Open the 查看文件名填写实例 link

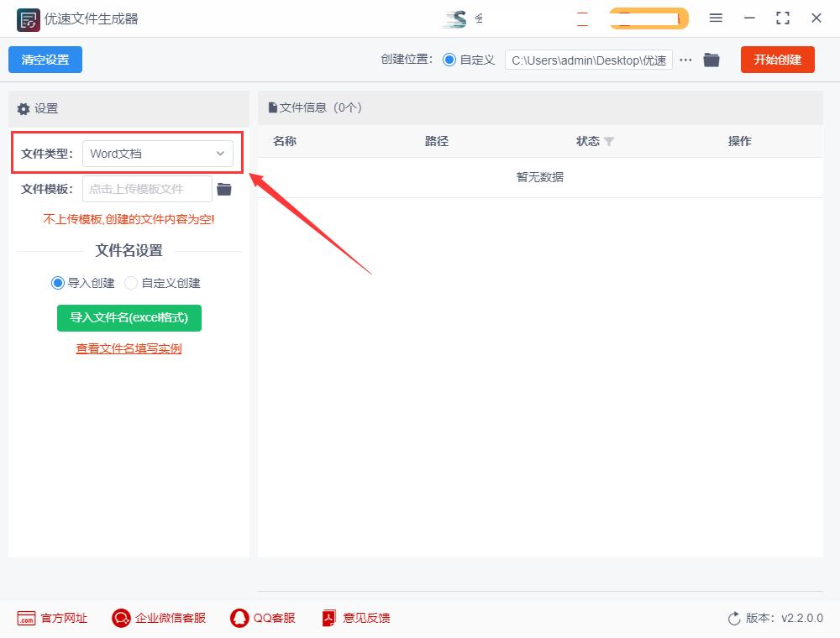tap(128, 348)
